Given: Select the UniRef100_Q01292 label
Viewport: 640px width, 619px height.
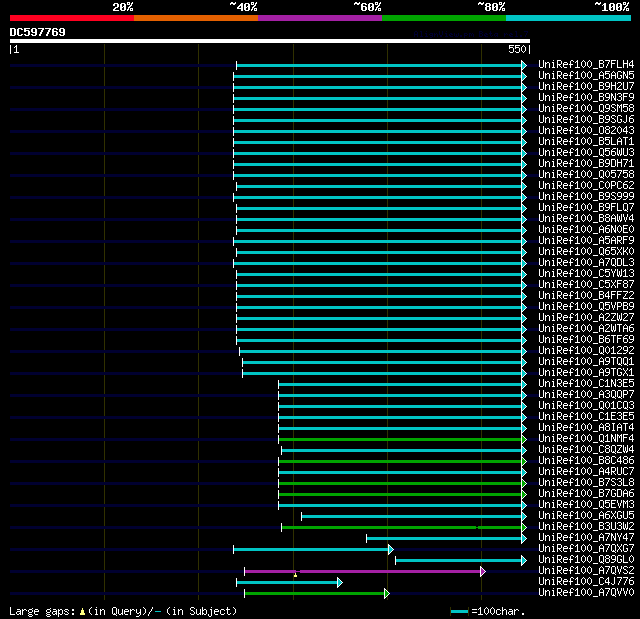Looking at the screenshot, I should pos(586,351).
